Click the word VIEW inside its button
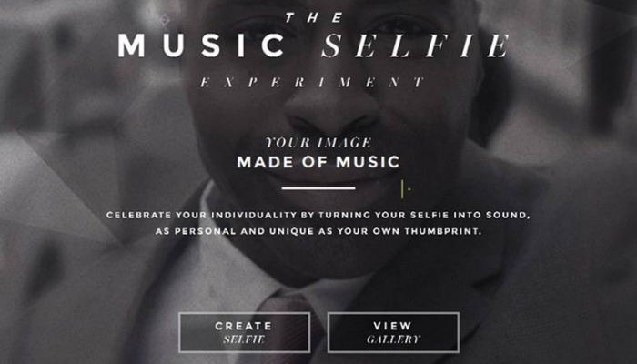The height and width of the screenshot is (364, 637). click(392, 326)
